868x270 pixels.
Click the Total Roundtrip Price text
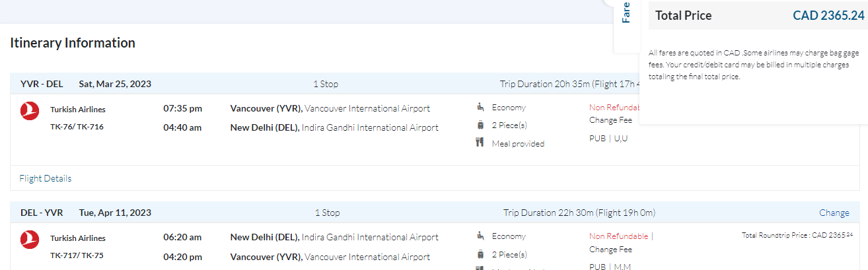[x=796, y=235]
